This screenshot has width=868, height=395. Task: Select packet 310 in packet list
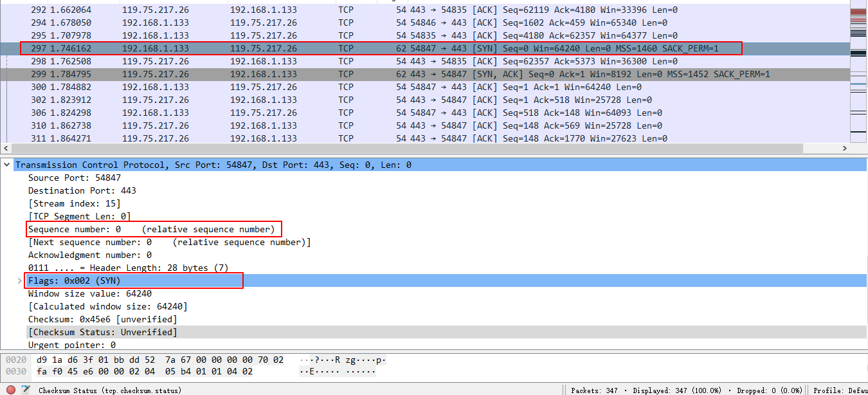[x=424, y=125]
